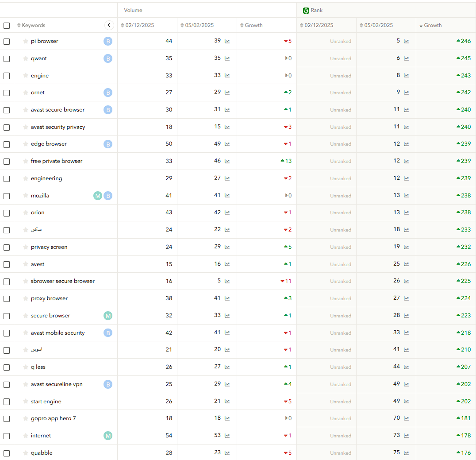
Task: Open the engineering keyword
Action: tap(46, 178)
